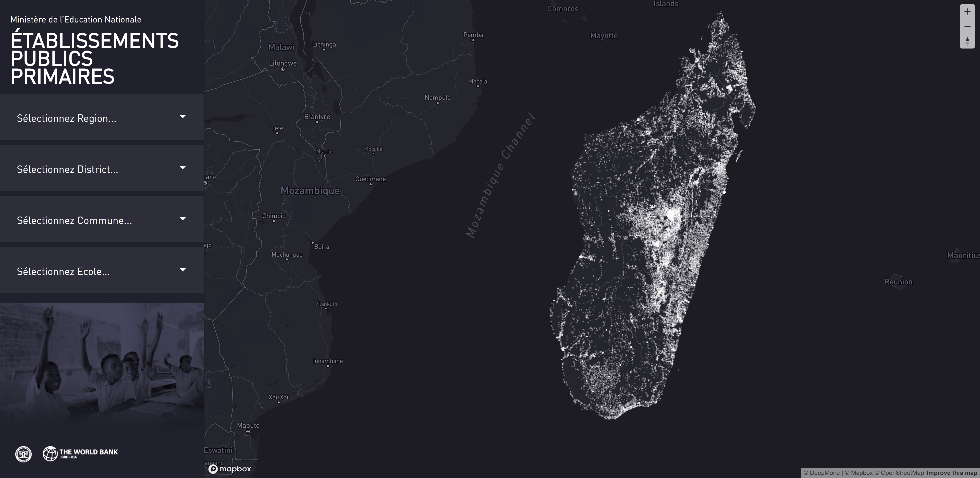The image size is (980, 478).
Task: Click the round ministry seal logo
Action: (23, 454)
